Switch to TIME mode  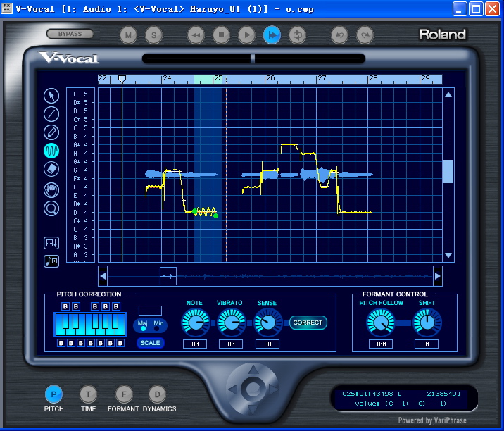click(x=88, y=394)
